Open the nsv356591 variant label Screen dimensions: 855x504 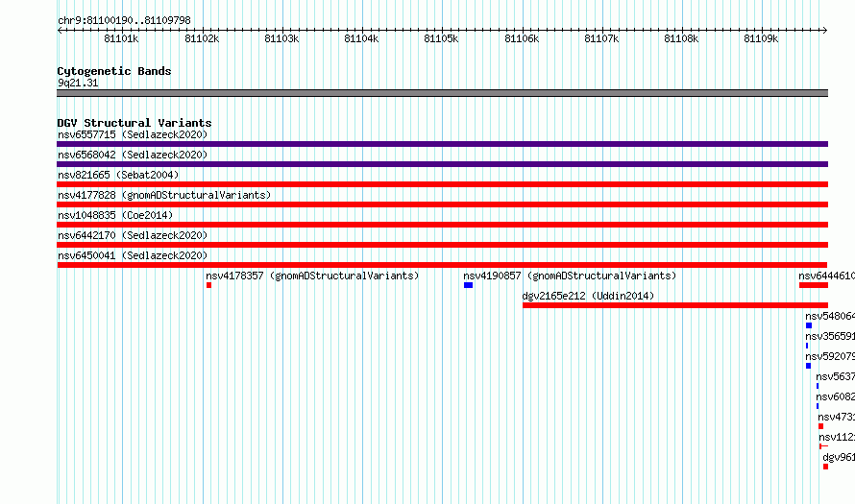coord(830,336)
